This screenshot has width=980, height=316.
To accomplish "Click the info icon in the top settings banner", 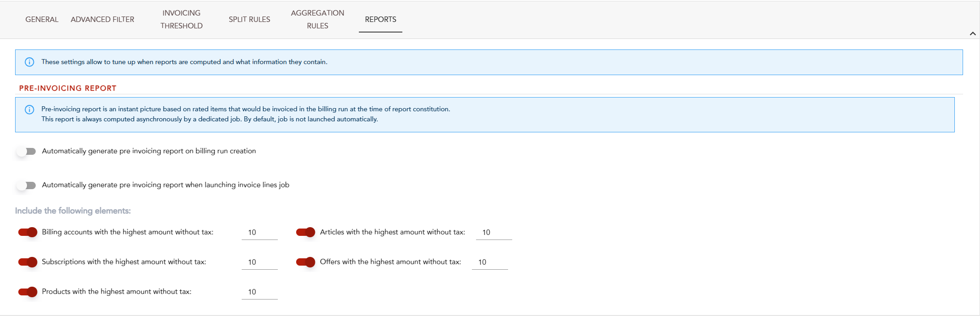I will tap(29, 62).
